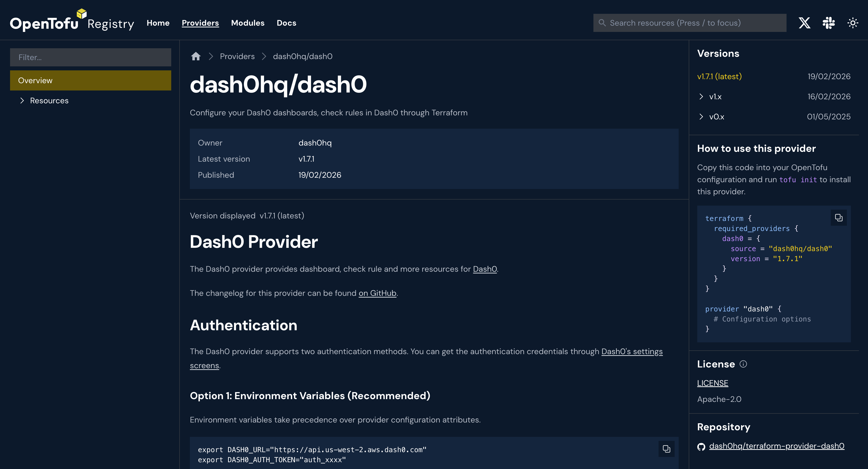Click the search resources input field
868x469 pixels.
pyautogui.click(x=689, y=23)
